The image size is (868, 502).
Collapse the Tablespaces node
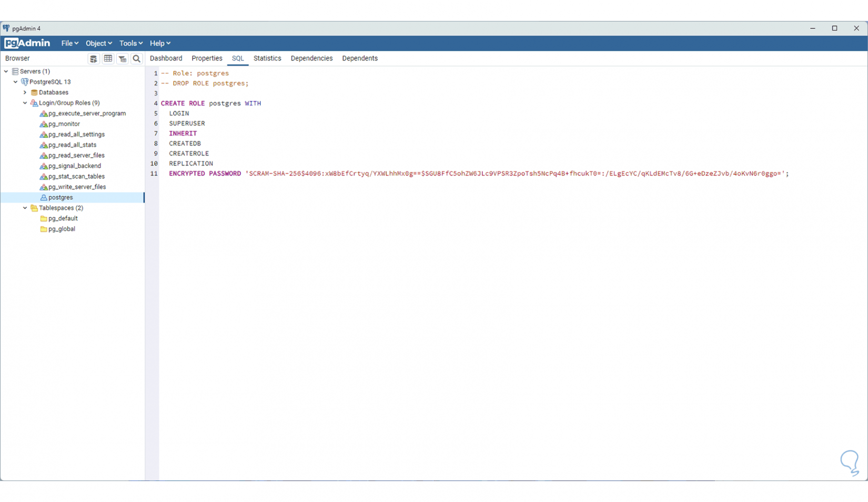(x=25, y=208)
